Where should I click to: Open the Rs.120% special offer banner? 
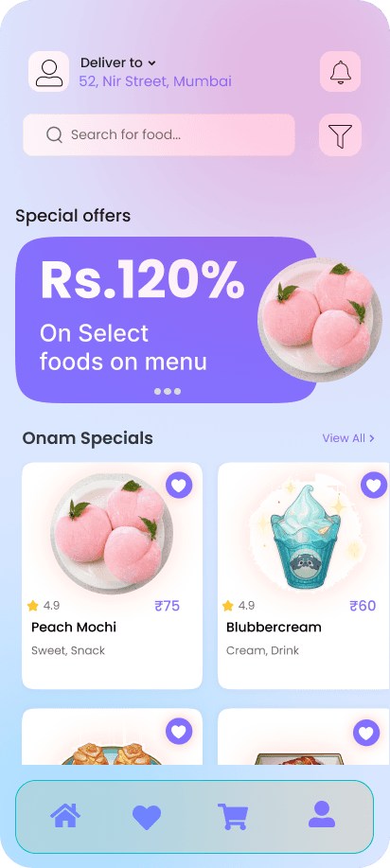coord(167,320)
